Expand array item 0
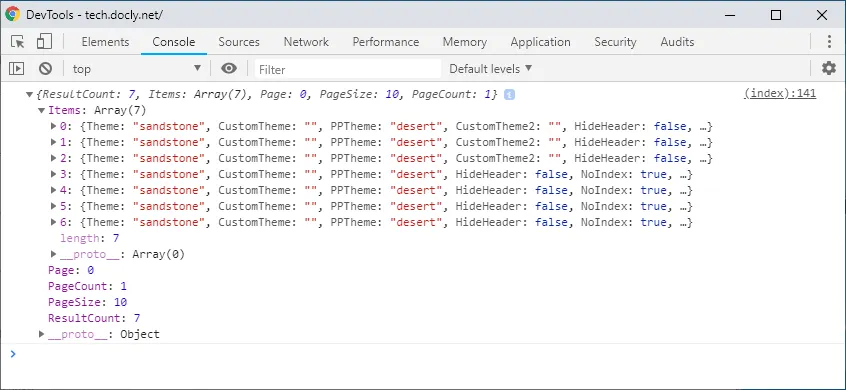 pyautogui.click(x=53, y=126)
